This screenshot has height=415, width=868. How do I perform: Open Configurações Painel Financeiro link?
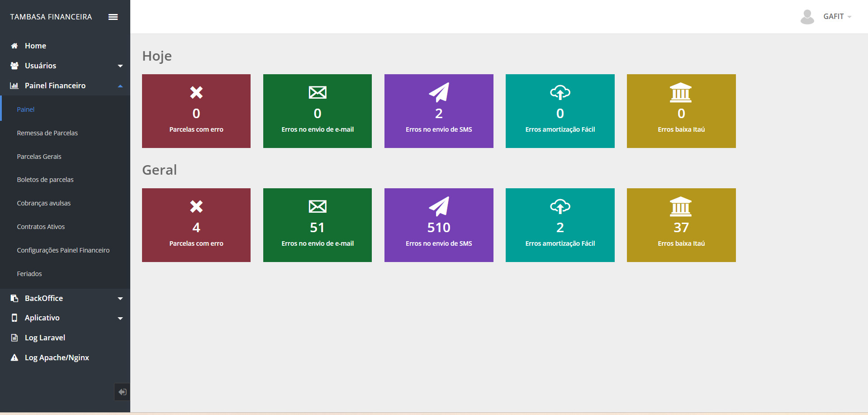(x=63, y=250)
